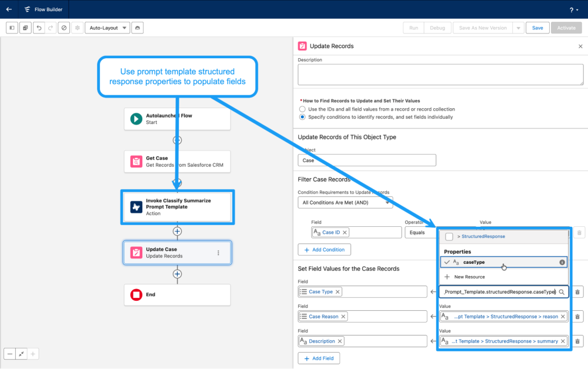
Task: Toggle the Toolbox panel icon
Action: point(12,28)
